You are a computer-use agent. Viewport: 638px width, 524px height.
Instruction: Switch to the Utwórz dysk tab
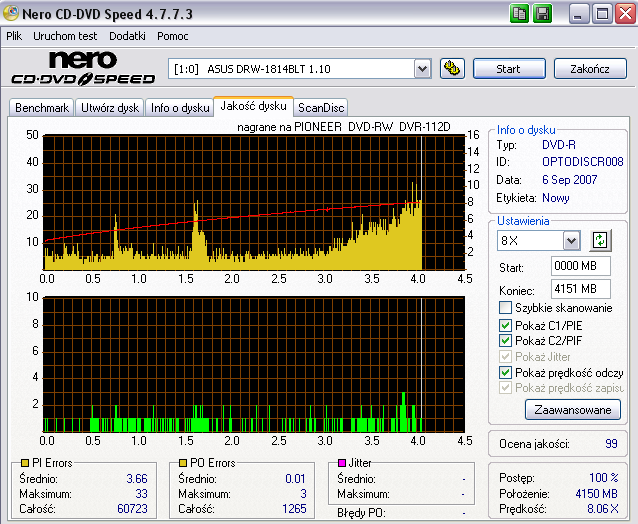click(x=110, y=108)
